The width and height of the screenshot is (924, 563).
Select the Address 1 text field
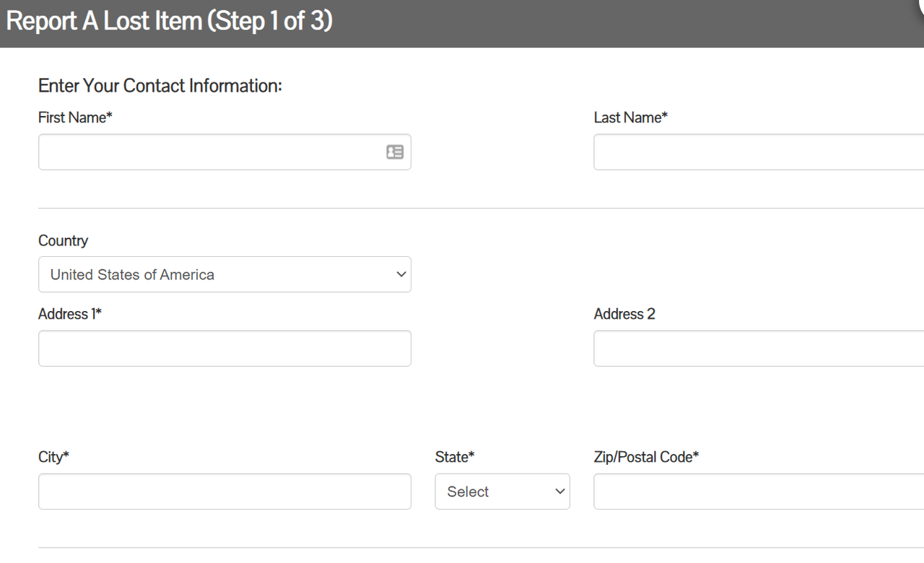[x=225, y=349]
